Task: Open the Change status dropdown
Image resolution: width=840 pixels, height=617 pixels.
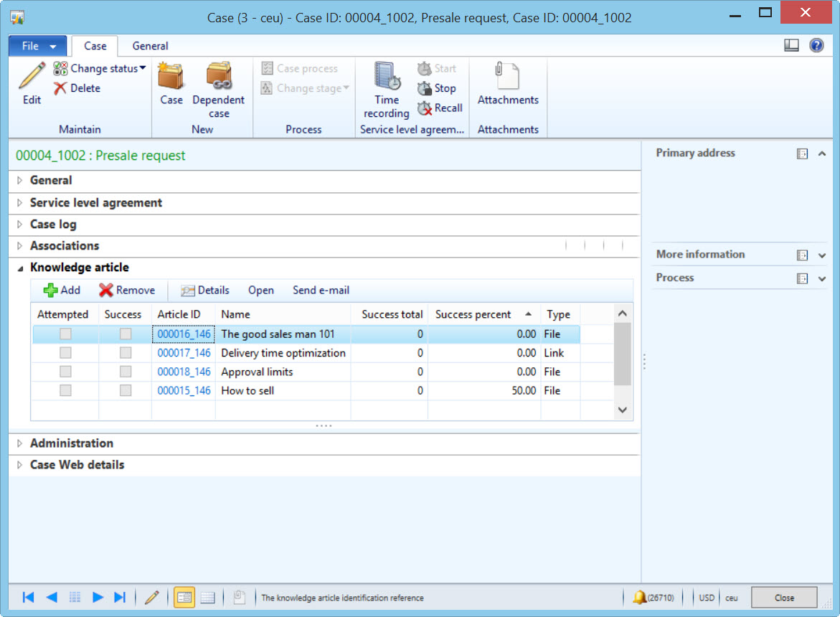Action: pos(100,69)
